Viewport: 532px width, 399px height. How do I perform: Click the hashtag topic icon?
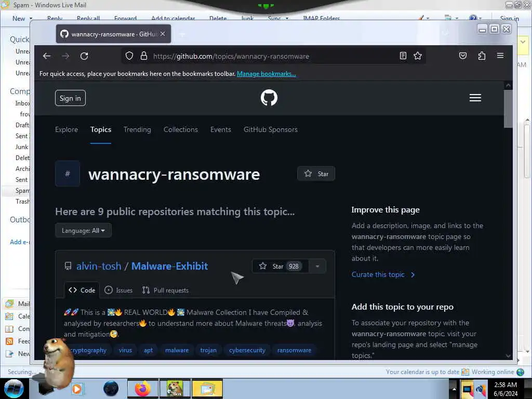68,174
